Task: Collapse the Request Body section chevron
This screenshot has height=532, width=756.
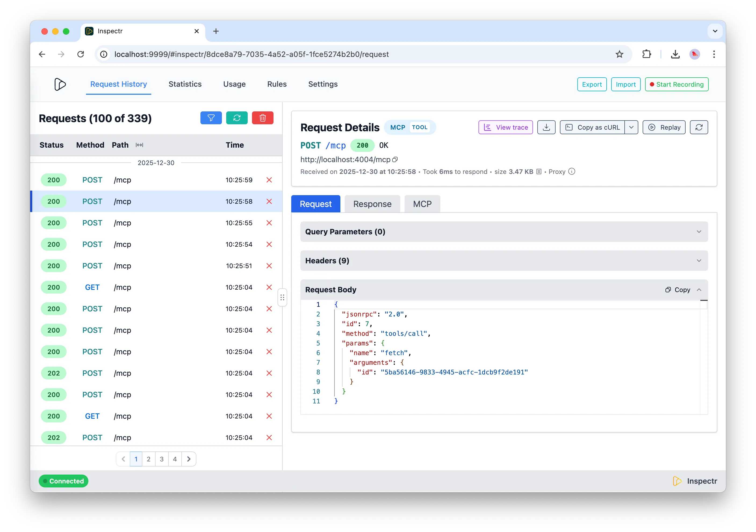Action: [699, 290]
